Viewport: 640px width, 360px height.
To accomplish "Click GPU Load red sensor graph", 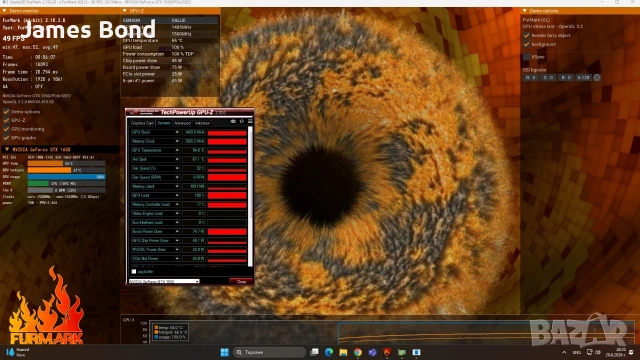I will (x=227, y=196).
